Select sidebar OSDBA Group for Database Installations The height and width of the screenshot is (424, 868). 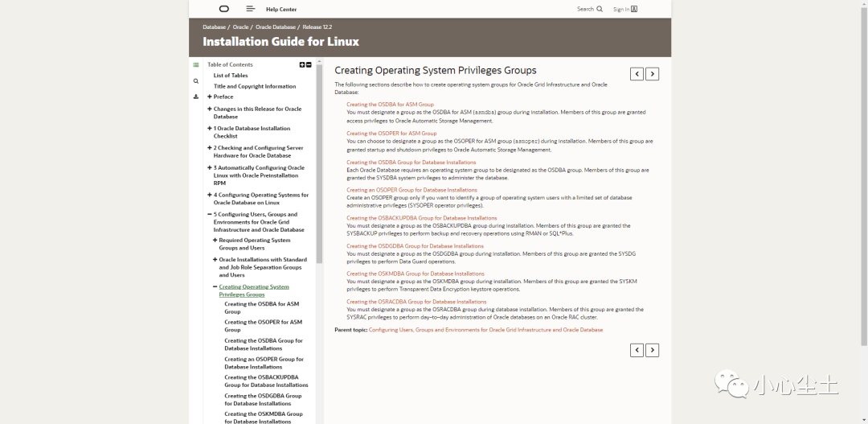coord(264,344)
